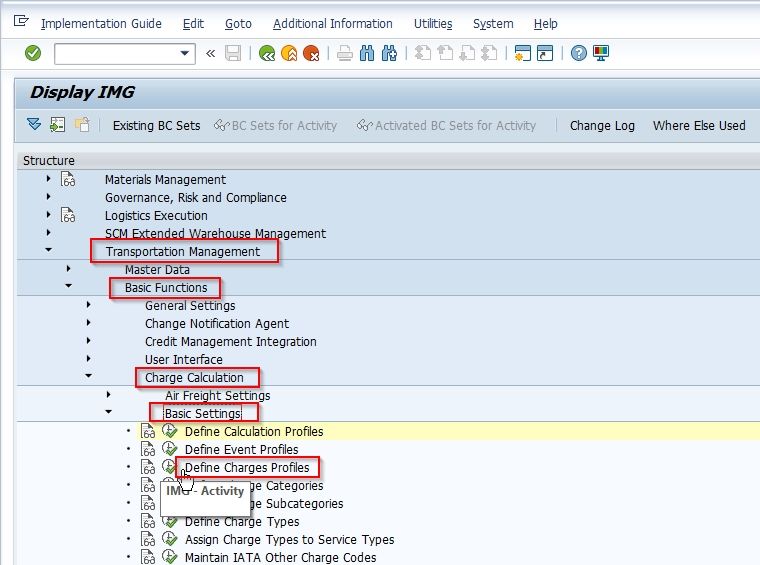Open the Additional Information menu
The width and height of the screenshot is (760, 565).
[x=332, y=24]
